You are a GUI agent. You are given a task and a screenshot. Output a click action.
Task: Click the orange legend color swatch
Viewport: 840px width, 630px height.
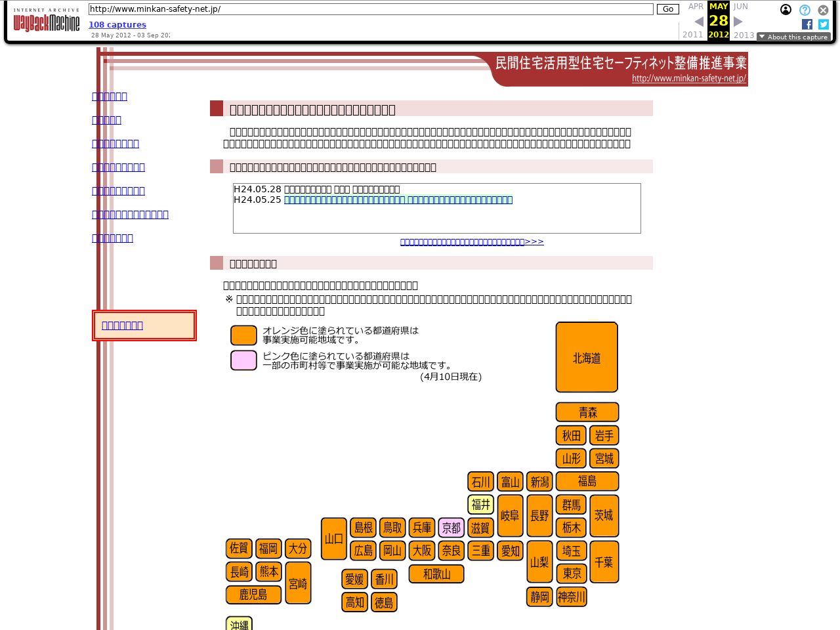[x=243, y=335]
